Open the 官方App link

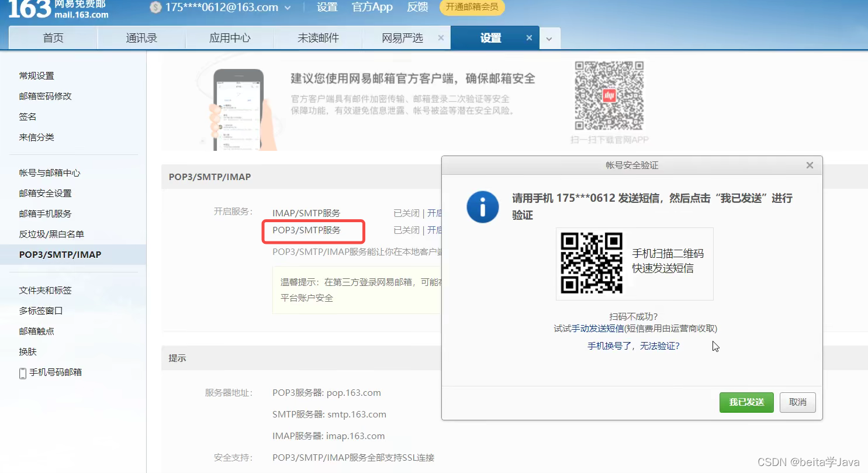click(372, 7)
